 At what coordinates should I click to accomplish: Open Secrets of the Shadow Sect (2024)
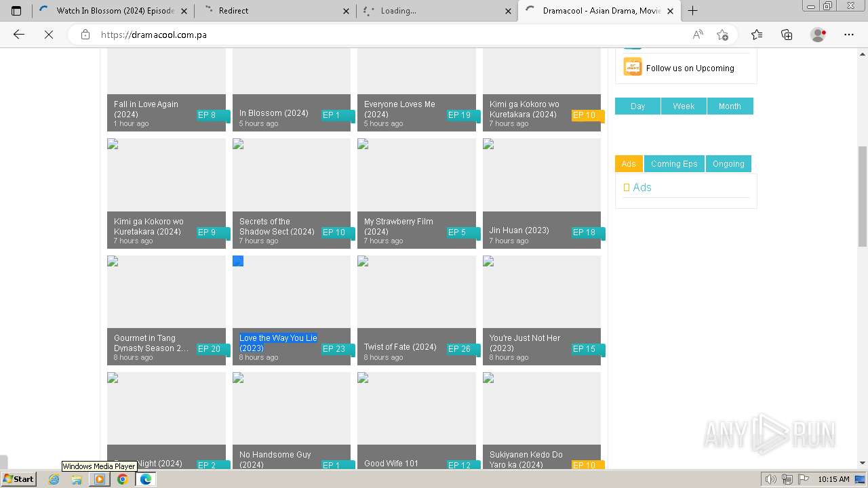click(x=277, y=226)
